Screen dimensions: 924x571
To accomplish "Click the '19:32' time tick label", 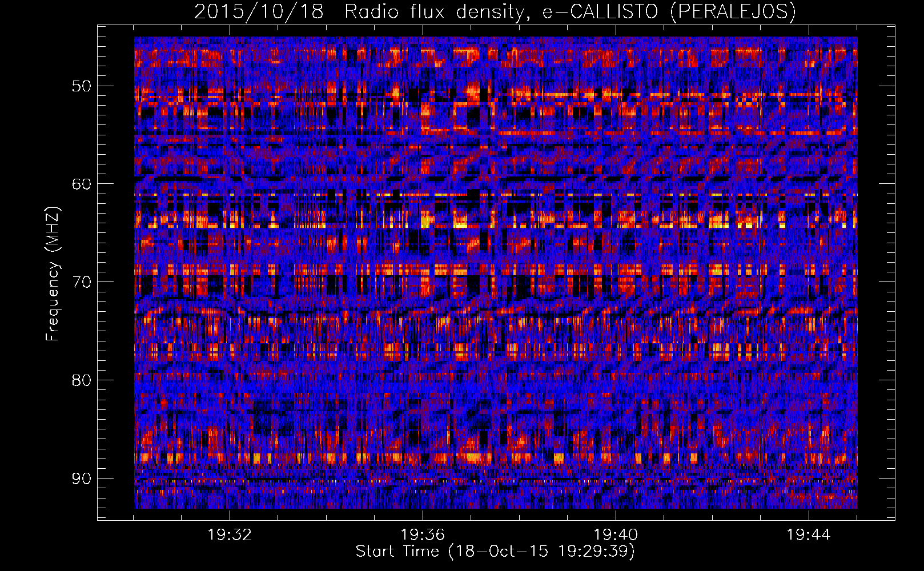I will click(230, 535).
